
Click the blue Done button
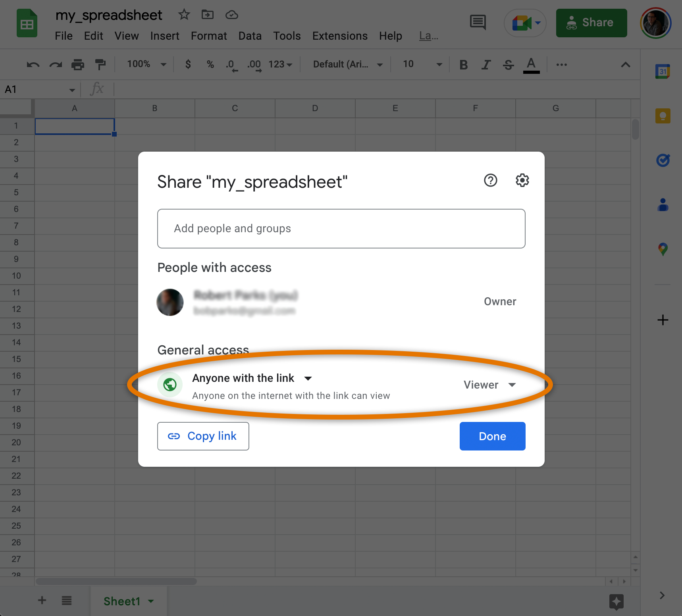[492, 436]
